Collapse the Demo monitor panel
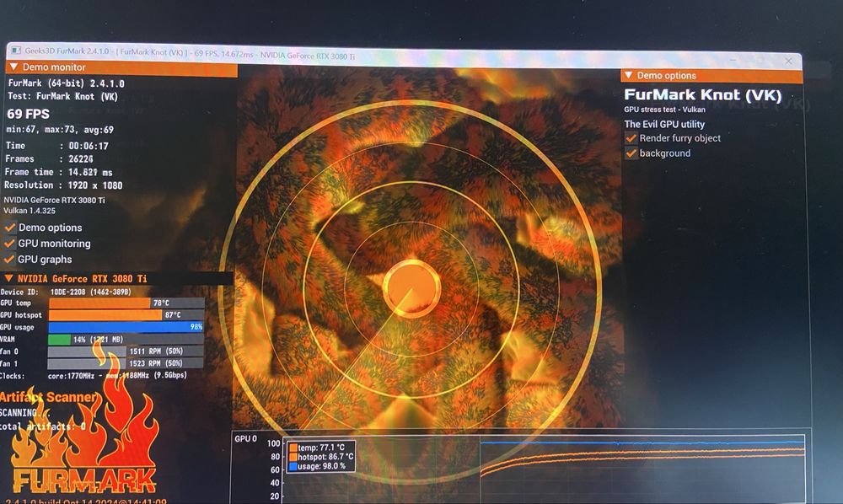 (13, 67)
